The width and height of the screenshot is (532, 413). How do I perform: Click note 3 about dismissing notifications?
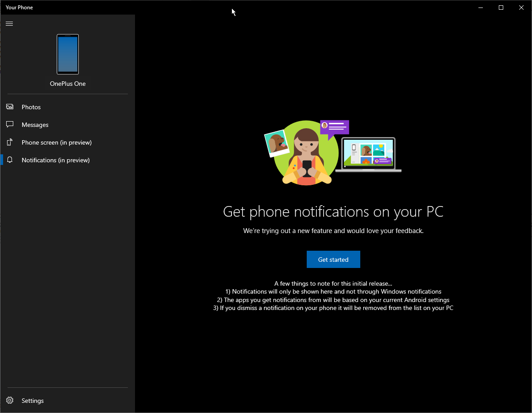(333, 308)
